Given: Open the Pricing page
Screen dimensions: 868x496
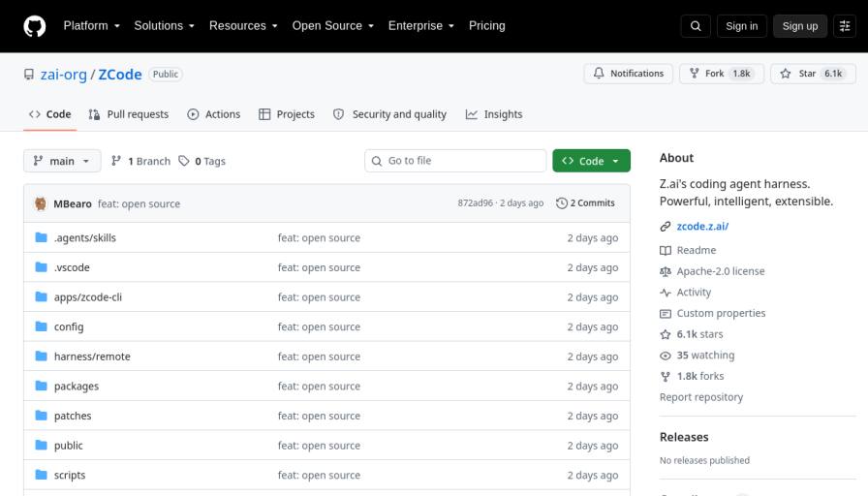Looking at the screenshot, I should pyautogui.click(x=486, y=25).
